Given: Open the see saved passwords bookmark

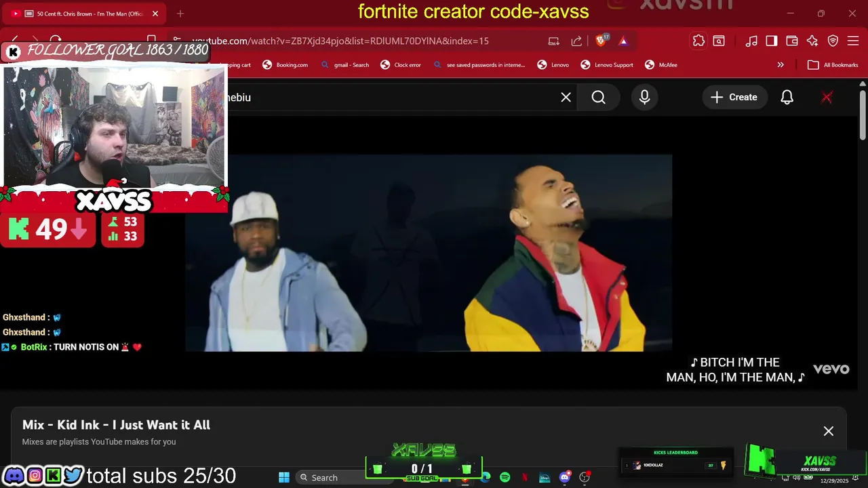Looking at the screenshot, I should coord(479,65).
